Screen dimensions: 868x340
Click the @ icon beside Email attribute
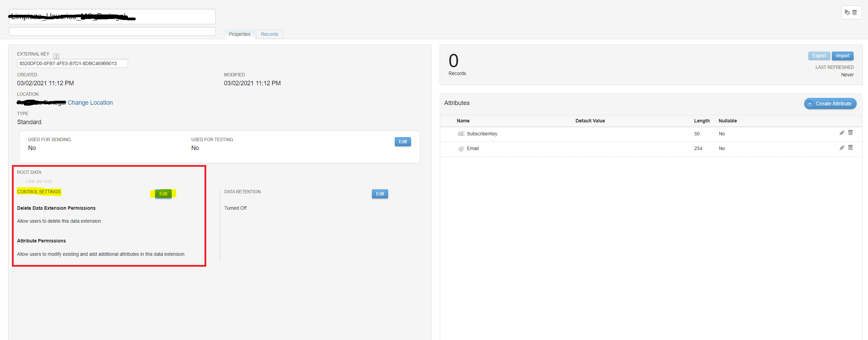point(461,149)
